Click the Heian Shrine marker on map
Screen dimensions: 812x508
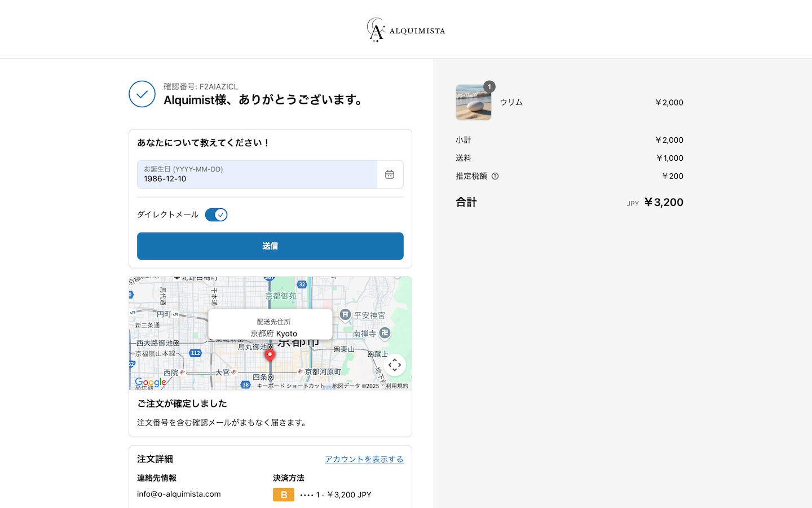pos(345,314)
